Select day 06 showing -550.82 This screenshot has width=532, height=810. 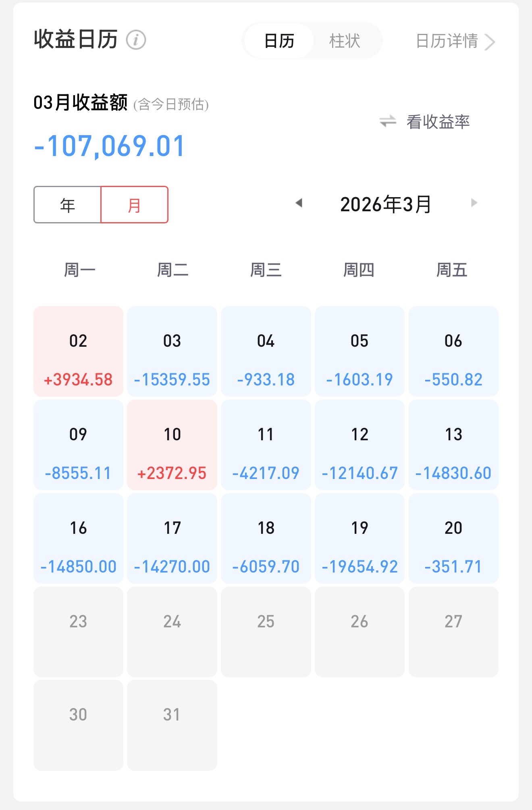(453, 351)
